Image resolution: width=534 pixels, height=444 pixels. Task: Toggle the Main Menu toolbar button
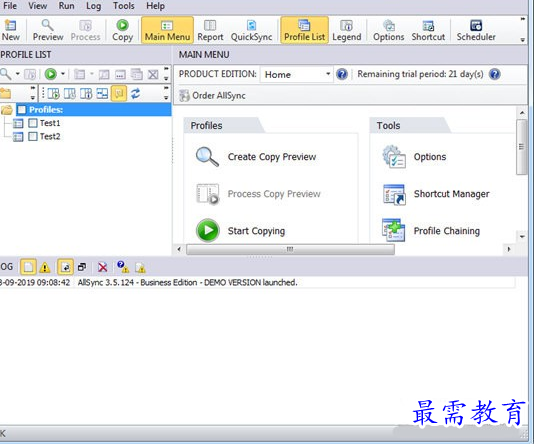[167, 30]
